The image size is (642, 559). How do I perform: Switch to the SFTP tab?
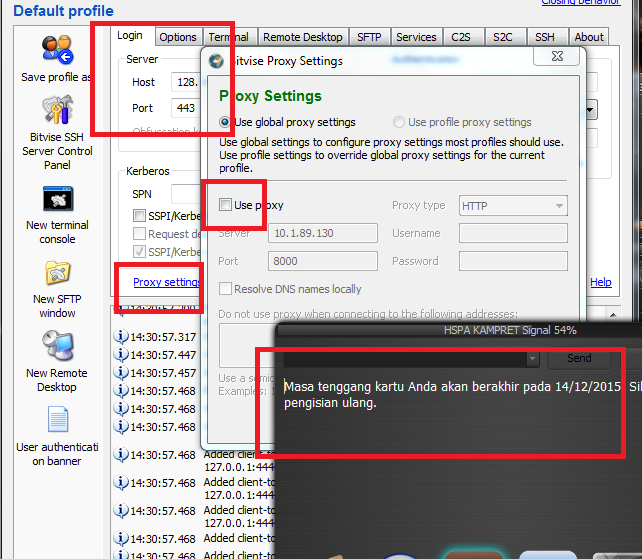point(369,37)
